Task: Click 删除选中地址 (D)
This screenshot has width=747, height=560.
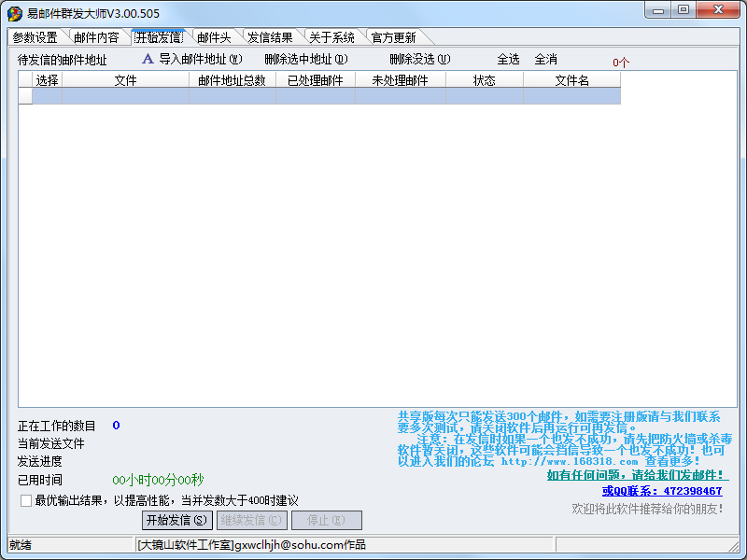Action: click(306, 59)
